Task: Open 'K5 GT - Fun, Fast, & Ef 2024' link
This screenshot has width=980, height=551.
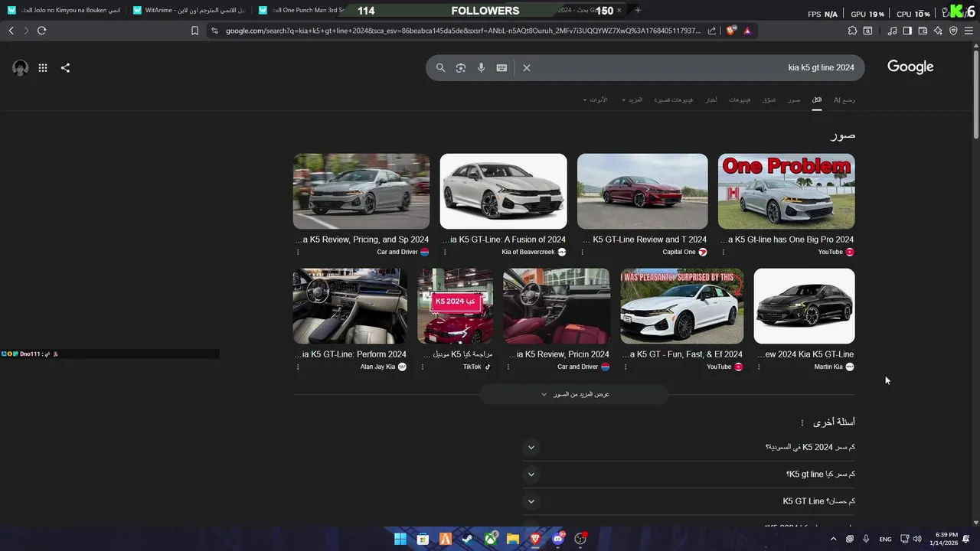Action: coord(682,354)
